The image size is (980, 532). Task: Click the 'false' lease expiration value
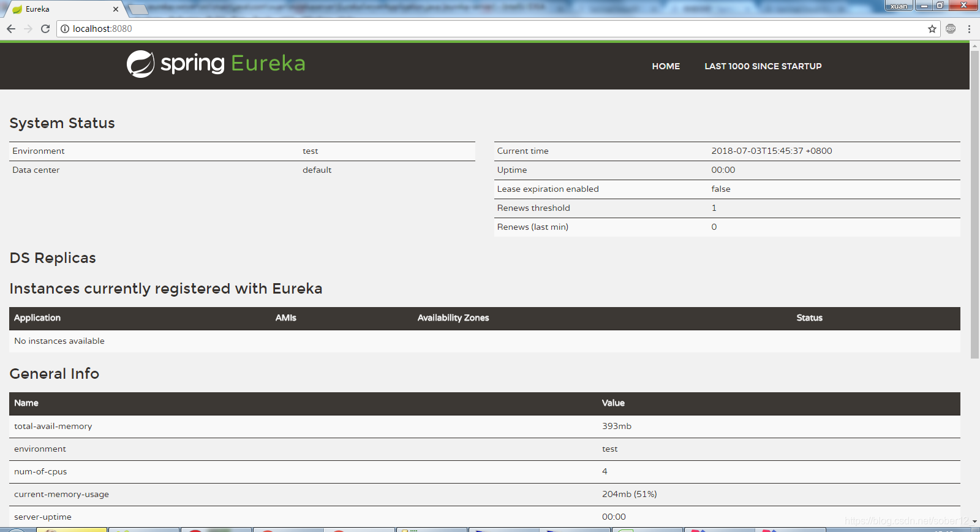tap(721, 189)
